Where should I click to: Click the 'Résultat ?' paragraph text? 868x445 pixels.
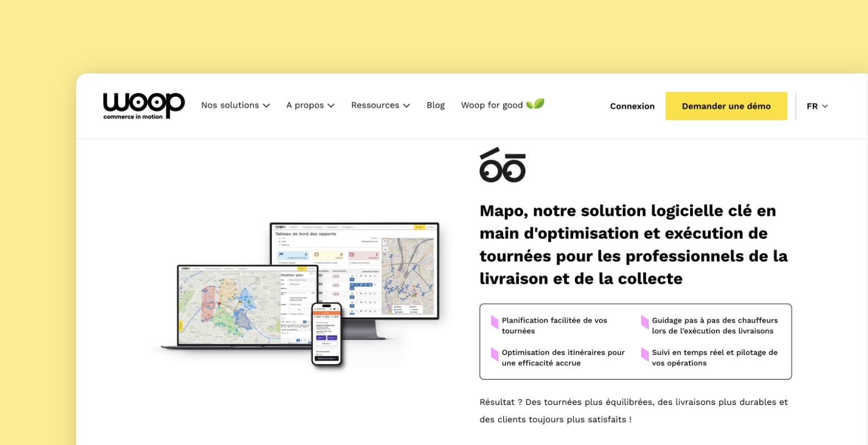tap(633, 411)
